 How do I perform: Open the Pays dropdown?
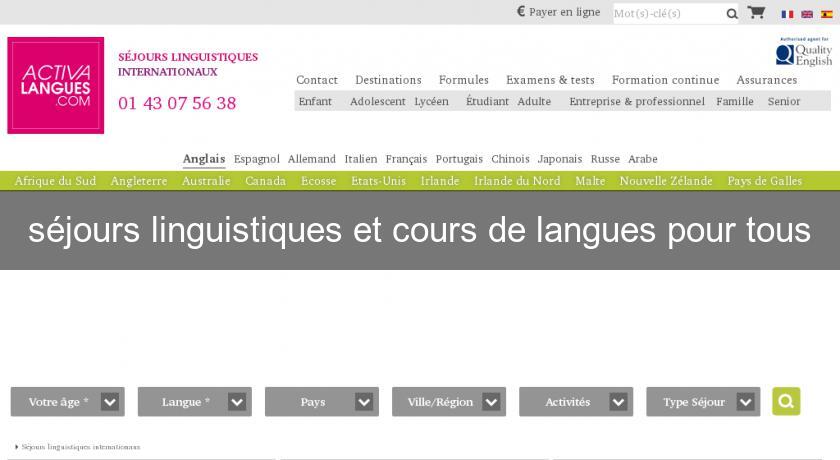(x=321, y=402)
